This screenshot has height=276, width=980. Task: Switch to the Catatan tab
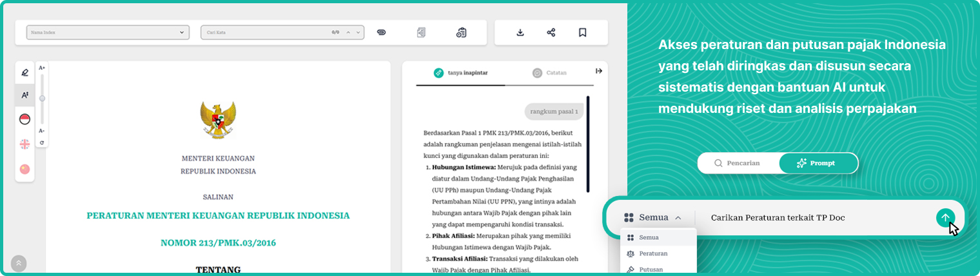(549, 73)
